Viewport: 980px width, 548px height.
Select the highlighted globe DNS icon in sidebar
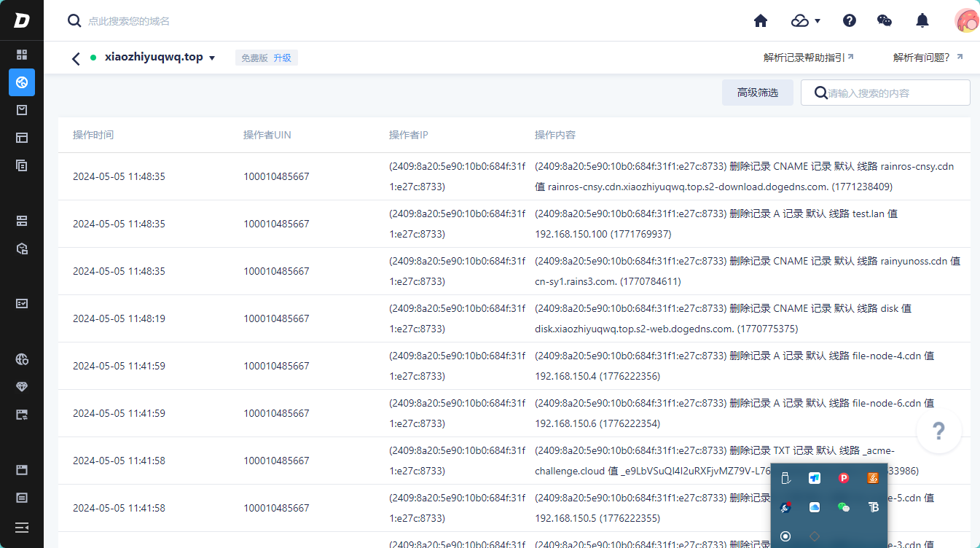(22, 82)
